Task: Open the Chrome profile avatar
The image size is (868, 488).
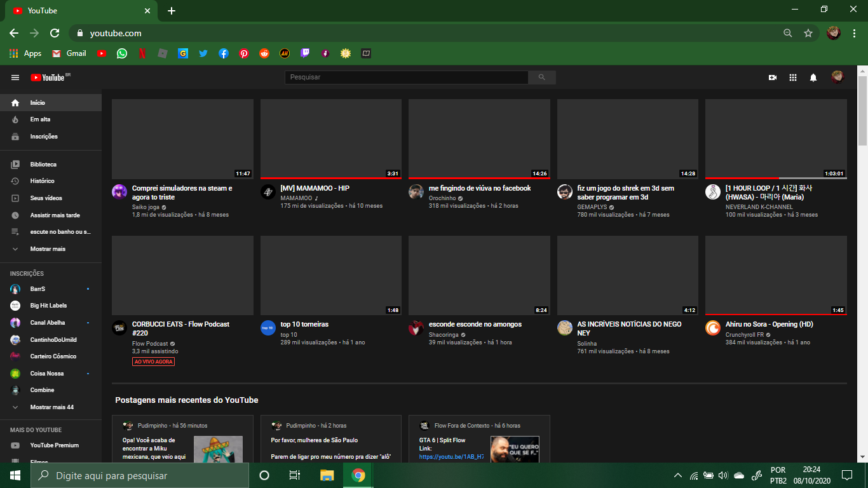Action: pos(834,33)
